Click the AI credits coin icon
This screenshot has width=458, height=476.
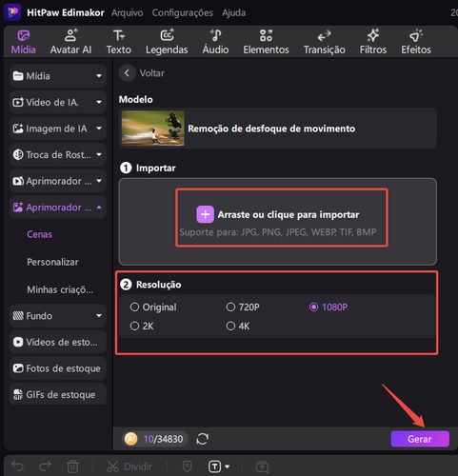click(131, 439)
